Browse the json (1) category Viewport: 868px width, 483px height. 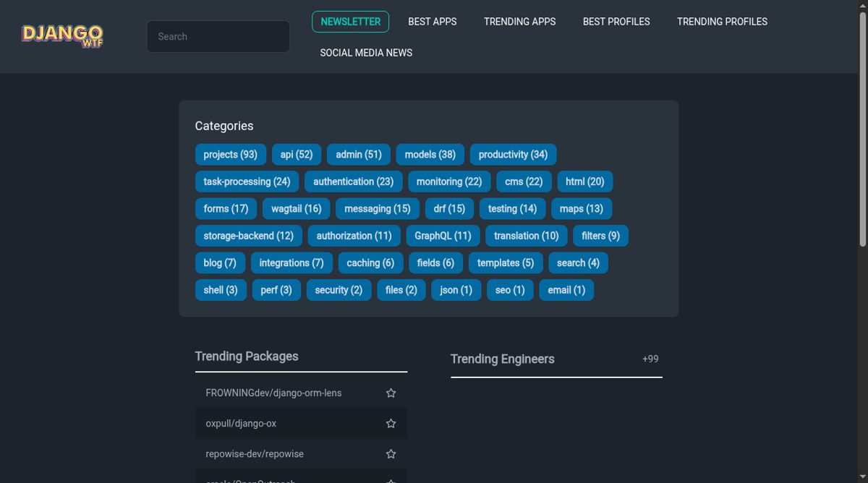click(x=456, y=290)
